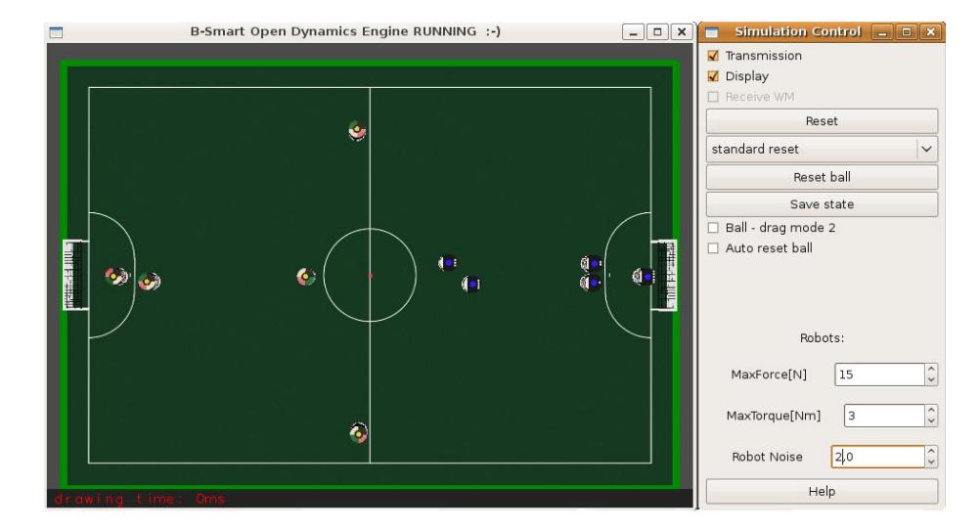This screenshot has height=530, width=980.
Task: Increase Robot Noise with up arrow
Action: pos(931,451)
